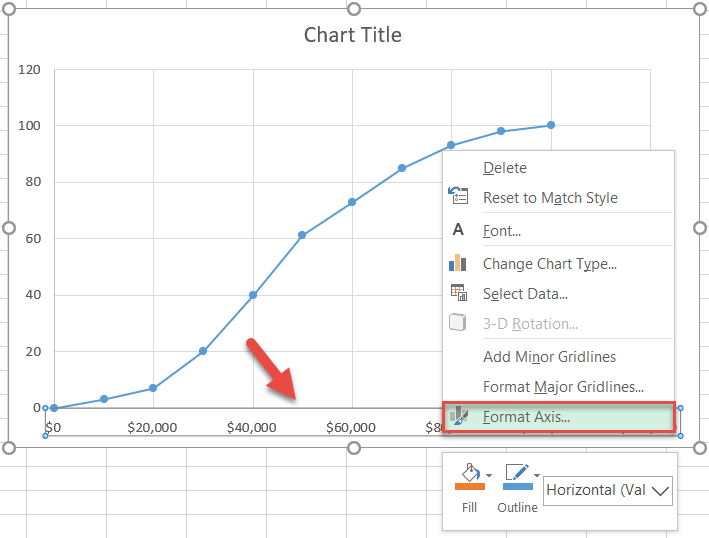Click the 100 vertical axis label
The image size is (709, 538).
pos(29,126)
